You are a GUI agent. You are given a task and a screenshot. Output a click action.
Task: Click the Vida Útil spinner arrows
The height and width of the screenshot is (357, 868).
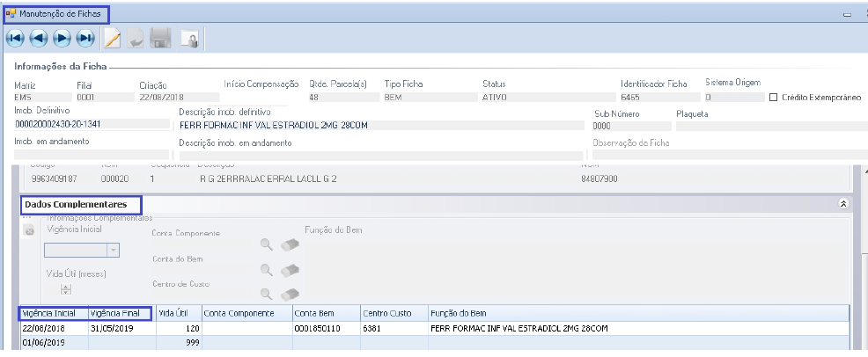(66, 289)
